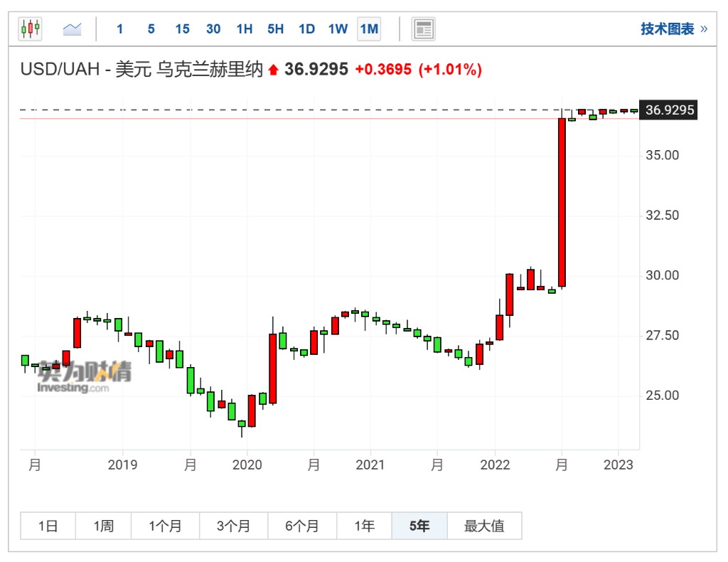Viewport: 728px width, 562px height.
Task: Click the 35.00 price axis label
Action: pos(663,155)
